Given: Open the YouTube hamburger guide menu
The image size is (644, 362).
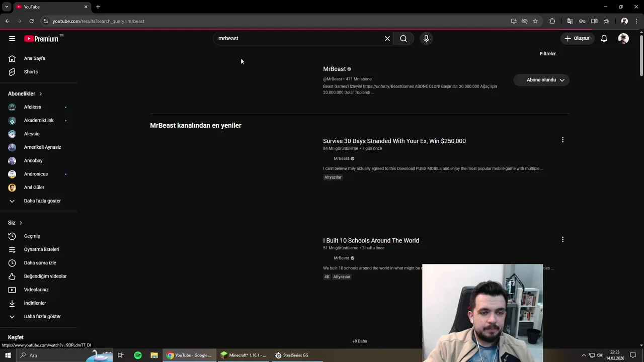Looking at the screenshot, I should [x=12, y=39].
